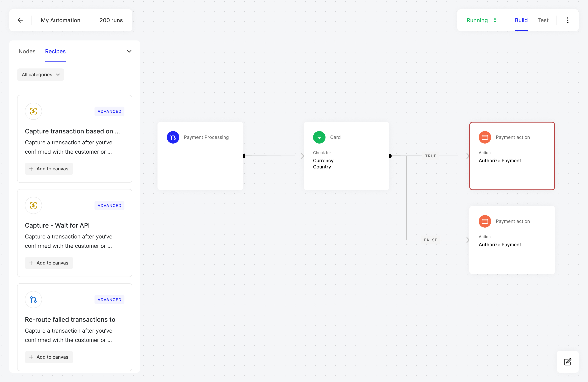The image size is (588, 382).
Task: Click the Capture - Wait for API recipe icon
Action: (x=33, y=205)
